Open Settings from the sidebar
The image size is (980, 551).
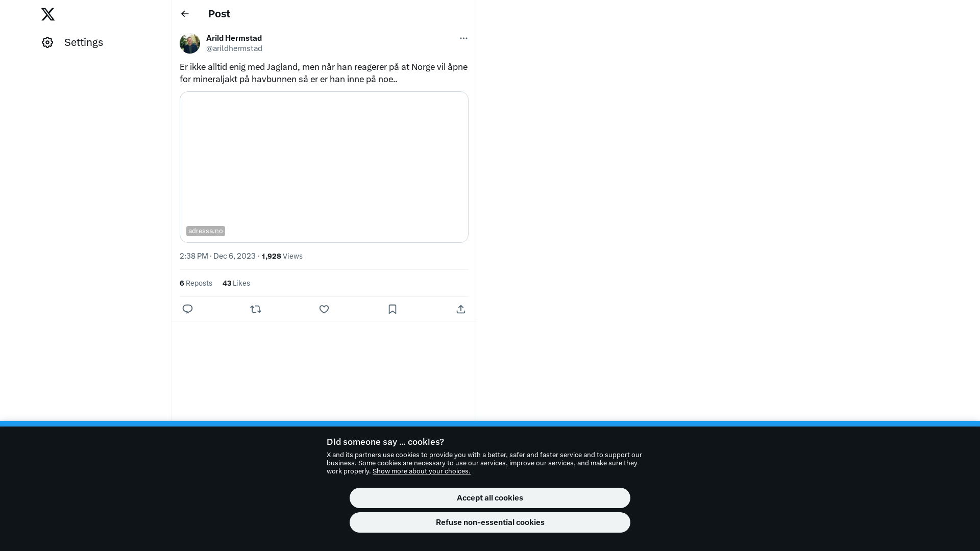[x=72, y=42]
